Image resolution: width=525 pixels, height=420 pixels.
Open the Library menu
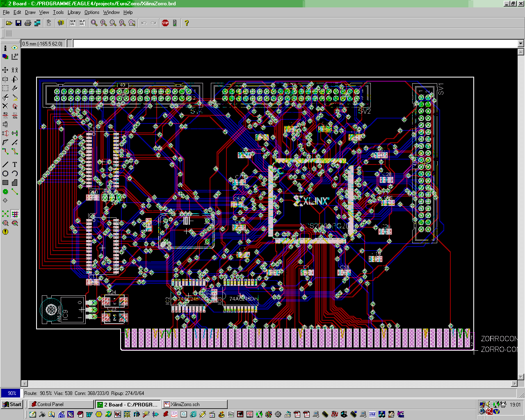pyautogui.click(x=74, y=12)
